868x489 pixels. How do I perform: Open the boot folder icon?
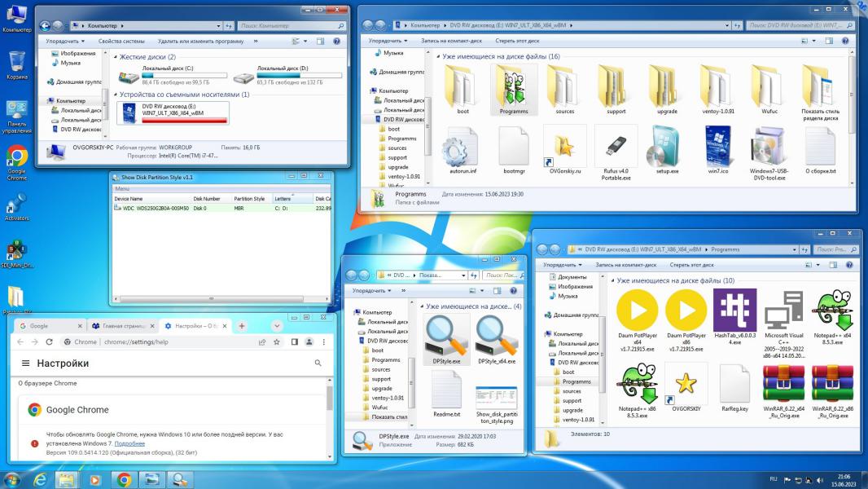click(462, 90)
